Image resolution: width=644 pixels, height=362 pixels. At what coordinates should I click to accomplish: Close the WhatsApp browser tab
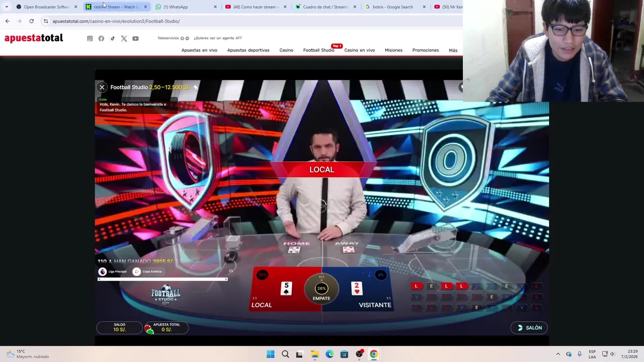pos(215,7)
